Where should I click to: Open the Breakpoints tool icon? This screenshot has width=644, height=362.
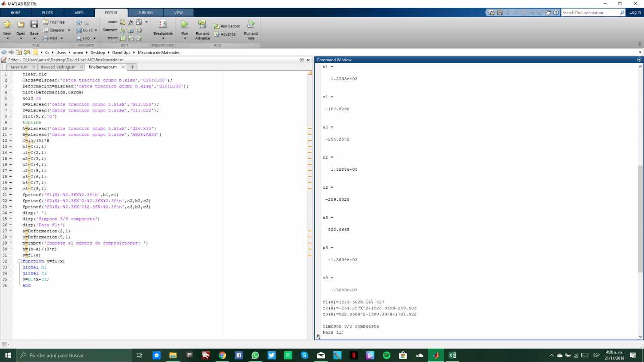pos(163,25)
